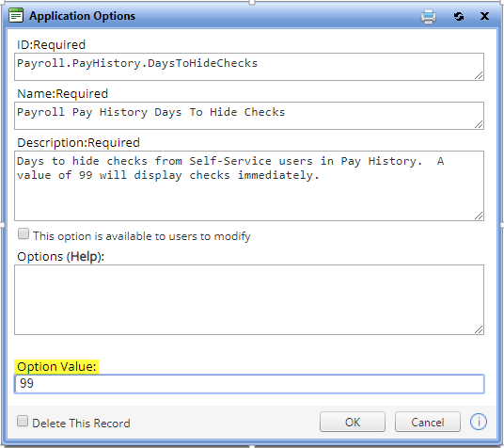Click the highlighted Option Value label
The width and height of the screenshot is (504, 448).
click(56, 367)
